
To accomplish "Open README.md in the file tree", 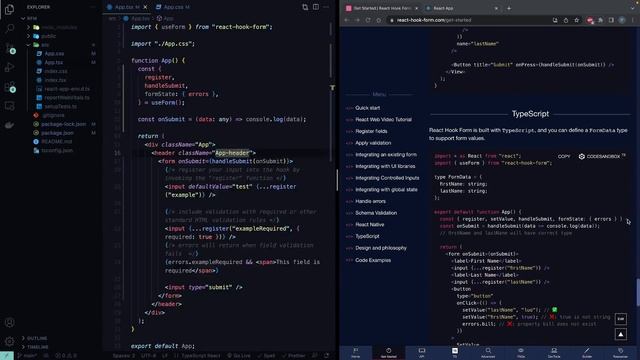I will (57, 142).
